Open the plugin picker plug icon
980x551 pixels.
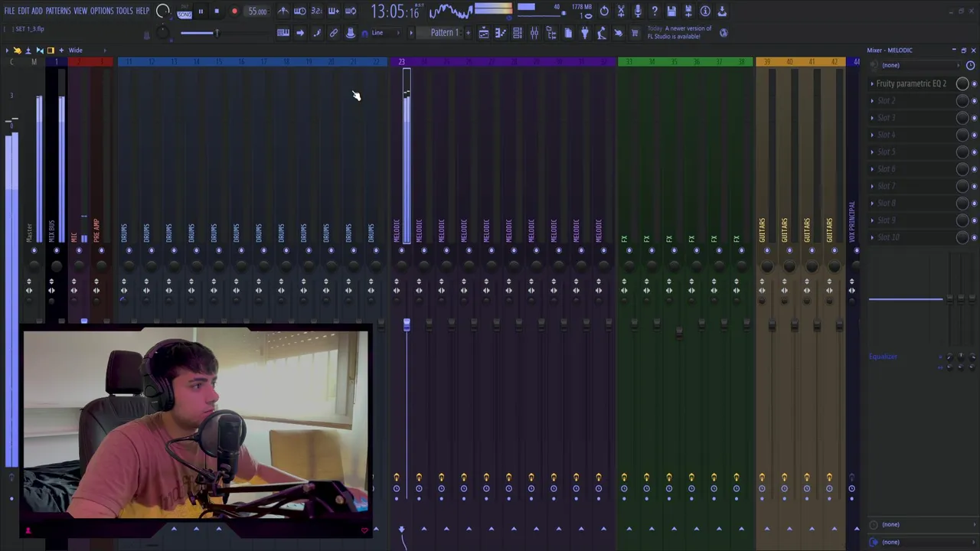(585, 33)
